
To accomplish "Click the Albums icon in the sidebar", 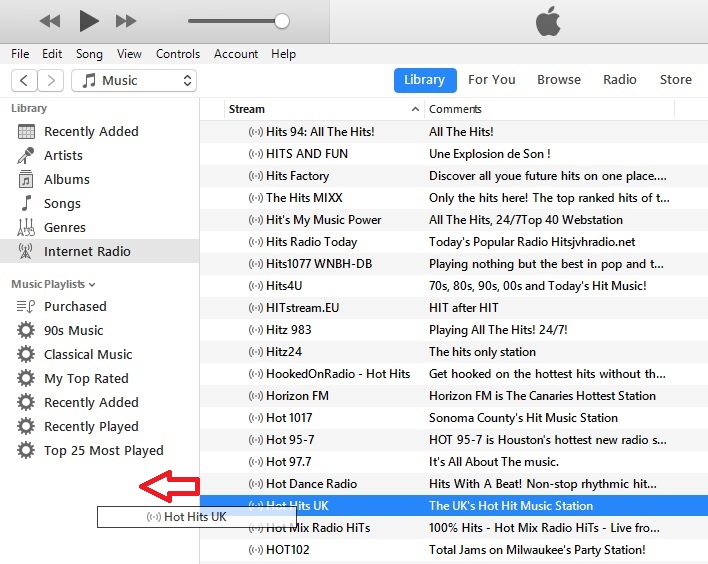I will [x=26, y=179].
